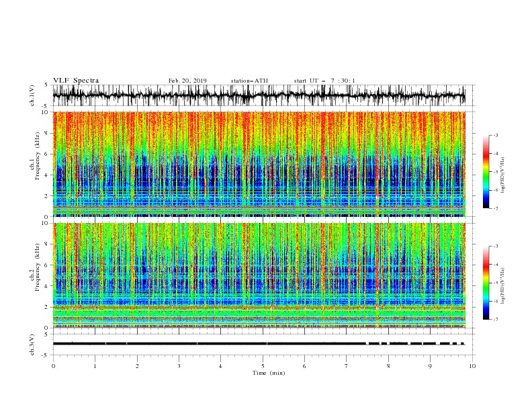
Task: Click the time axis tick label "8"
Action: tap(388, 366)
